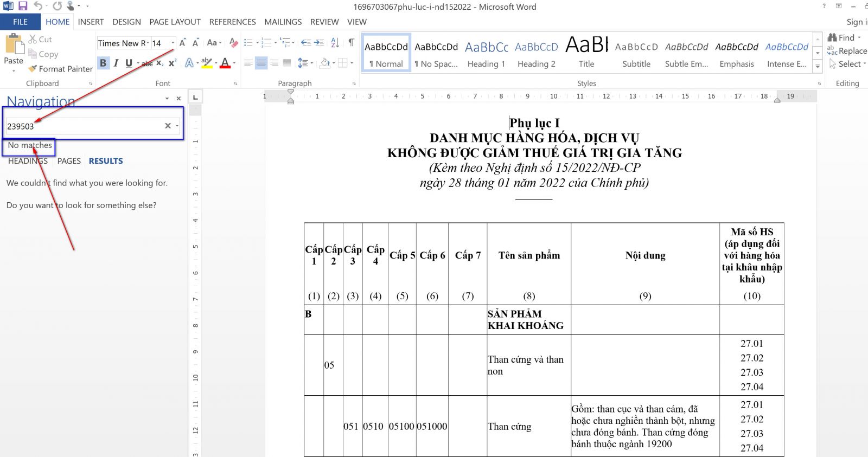Click the Superscript icon
Image resolution: width=868 pixels, height=457 pixels.
pos(172,63)
